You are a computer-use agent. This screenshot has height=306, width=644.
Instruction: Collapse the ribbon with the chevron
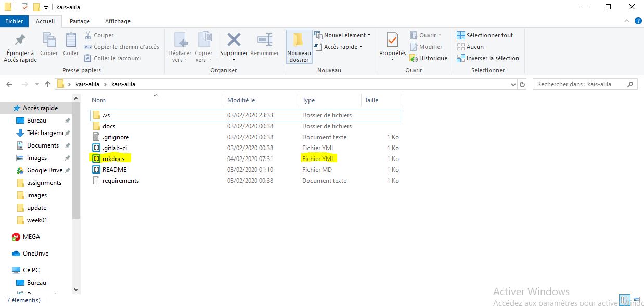627,21
